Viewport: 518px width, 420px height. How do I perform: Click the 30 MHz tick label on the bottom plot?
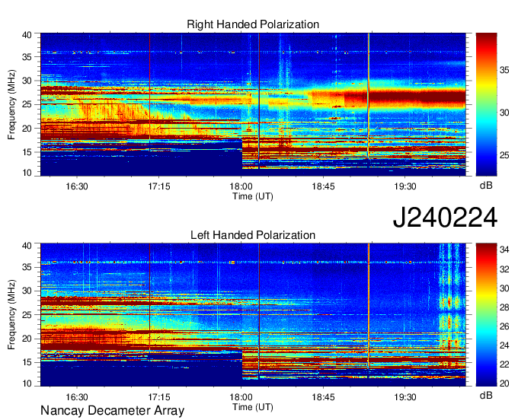pyautogui.click(x=27, y=291)
